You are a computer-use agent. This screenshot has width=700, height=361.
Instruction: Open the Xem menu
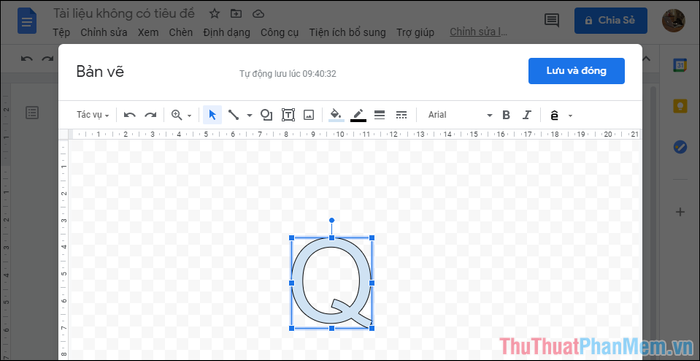(148, 33)
